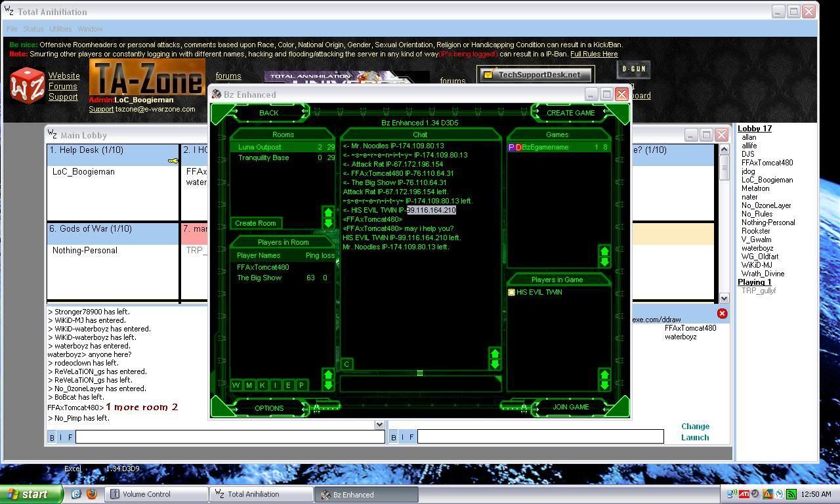The image size is (840, 504).
Task: Open the Utilities menu
Action: pyautogui.click(x=60, y=29)
